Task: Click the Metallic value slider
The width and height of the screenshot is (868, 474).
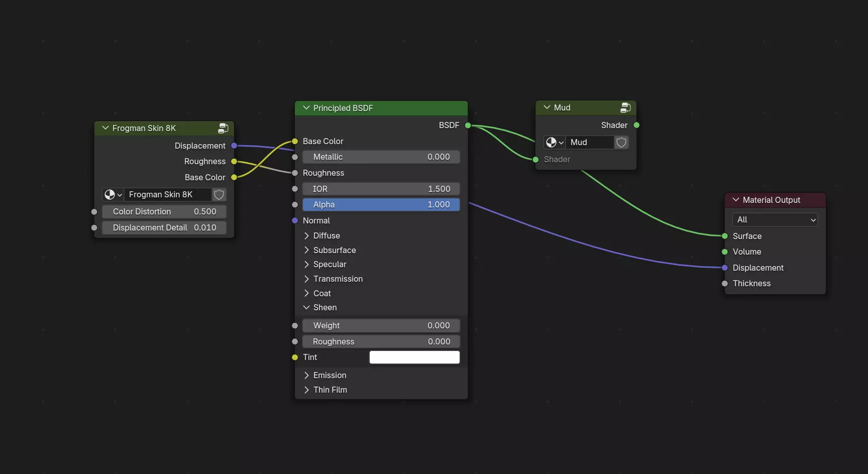Action: (381, 157)
